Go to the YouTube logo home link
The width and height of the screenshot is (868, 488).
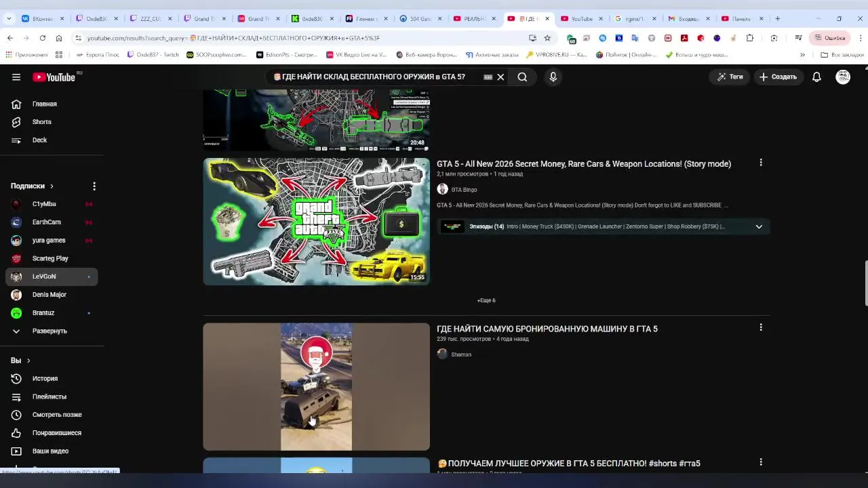click(x=54, y=77)
